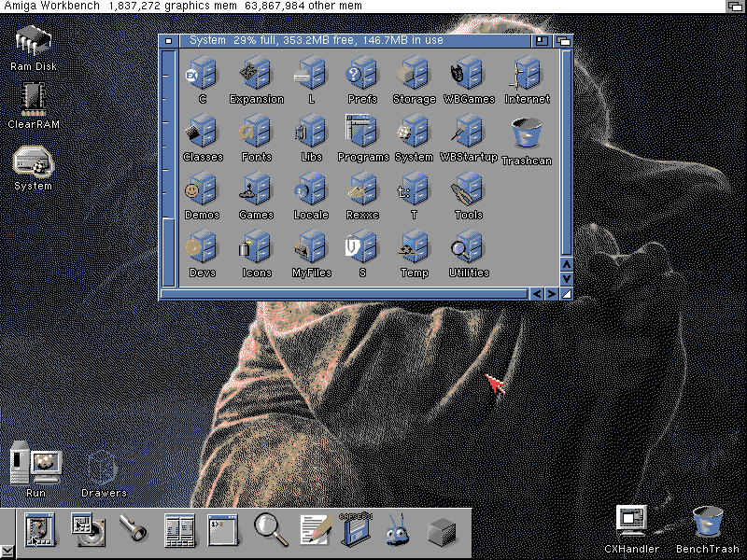747x560 pixels.
Task: Click the BenchTrash icon
Action: click(x=708, y=524)
